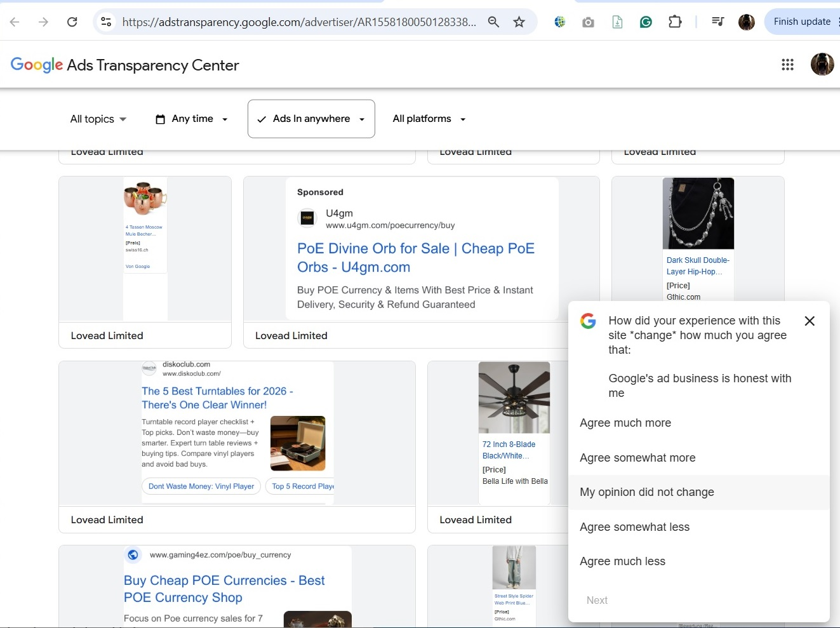Click the zoom magnifier icon in address bar
This screenshot has height=628, width=840.
click(x=493, y=22)
